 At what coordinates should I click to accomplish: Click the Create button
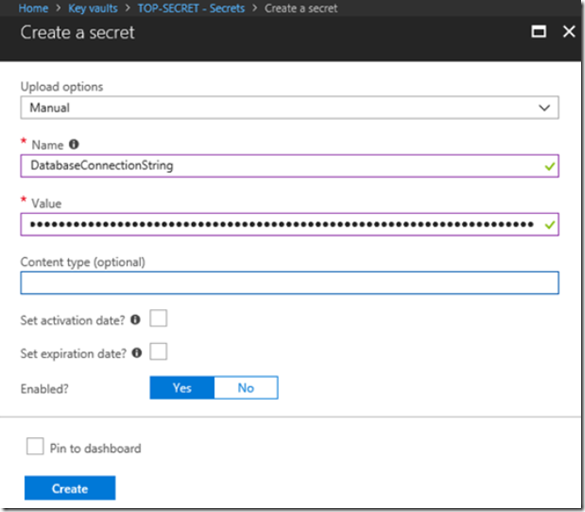70,488
